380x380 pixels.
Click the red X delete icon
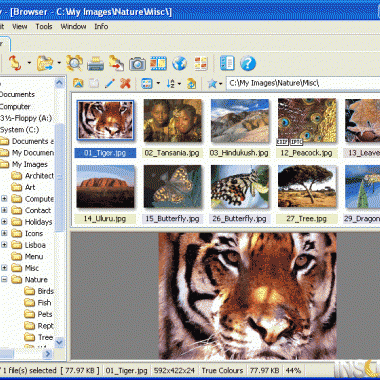coord(125,83)
